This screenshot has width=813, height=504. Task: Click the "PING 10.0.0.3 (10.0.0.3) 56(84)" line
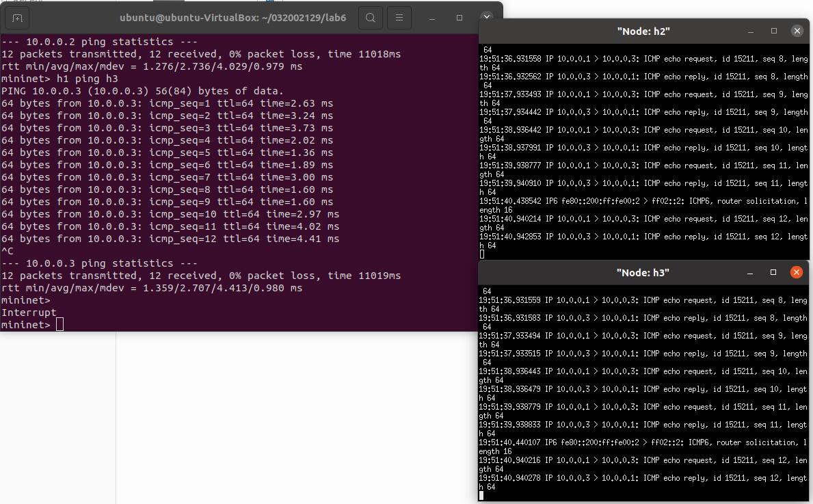click(143, 91)
